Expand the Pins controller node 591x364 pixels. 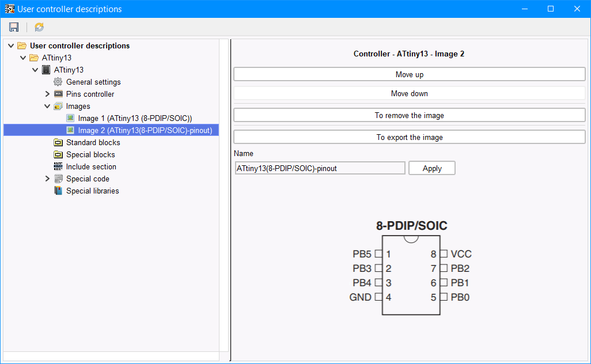(47, 94)
